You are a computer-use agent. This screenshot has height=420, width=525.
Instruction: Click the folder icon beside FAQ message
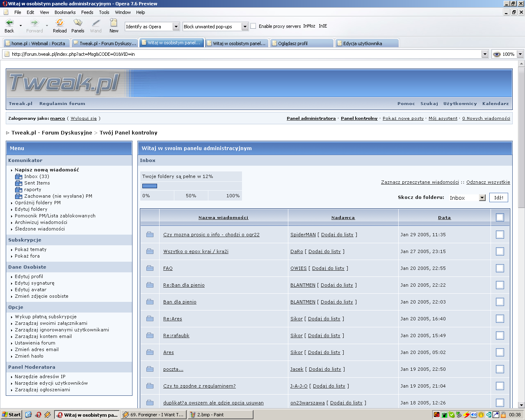(x=150, y=268)
